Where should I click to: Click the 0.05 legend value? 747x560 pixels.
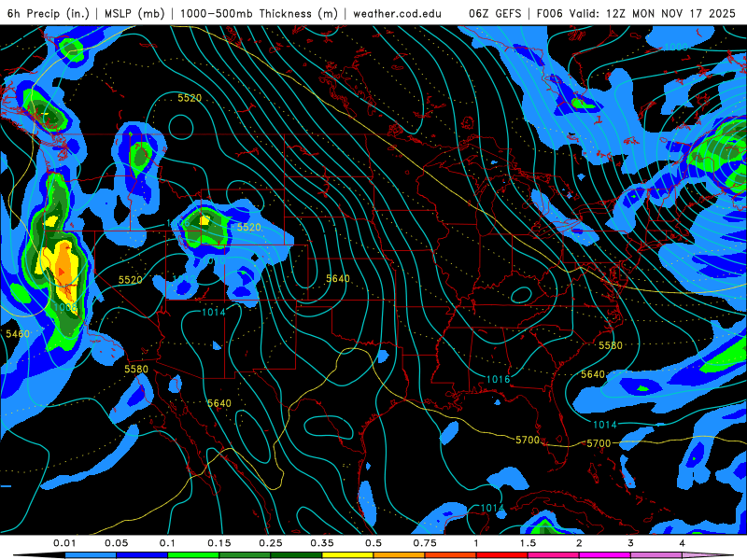tap(116, 543)
